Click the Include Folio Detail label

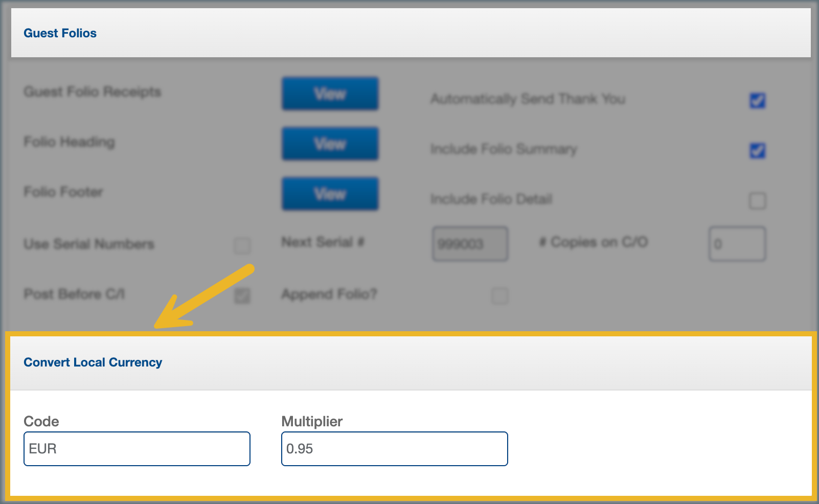pos(491,199)
